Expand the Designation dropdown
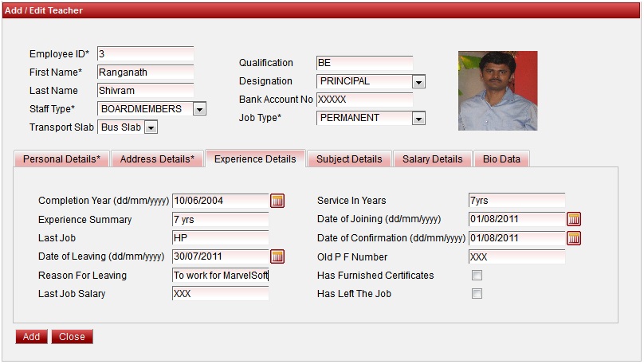This screenshot has height=364, width=644. pyautogui.click(x=418, y=81)
